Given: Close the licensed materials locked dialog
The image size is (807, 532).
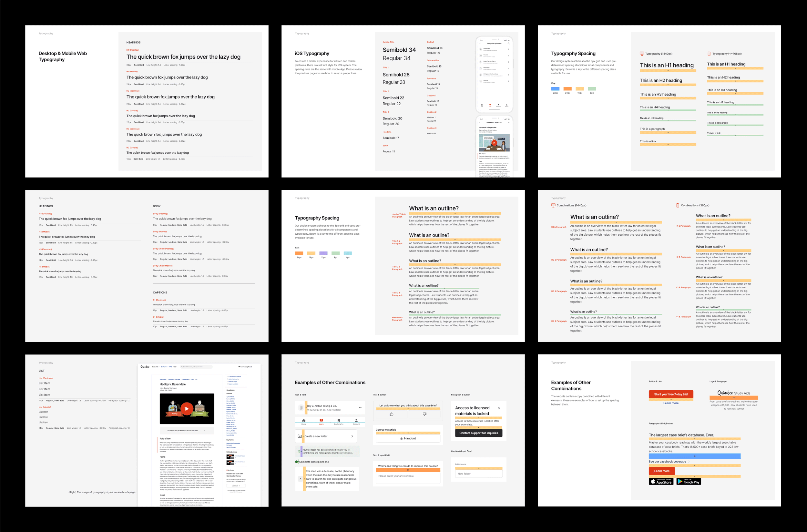Looking at the screenshot, I should point(499,408).
